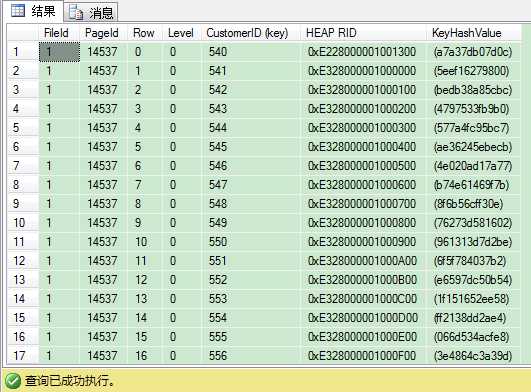Click hash value (1f151652ee58)

(473, 298)
